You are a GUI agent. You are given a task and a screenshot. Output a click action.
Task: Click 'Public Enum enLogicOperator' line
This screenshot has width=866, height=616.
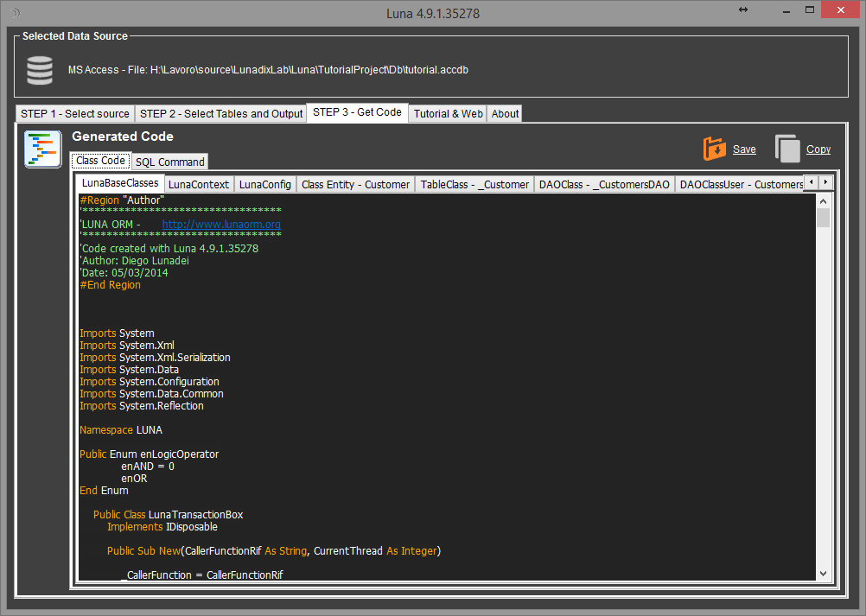click(x=150, y=454)
